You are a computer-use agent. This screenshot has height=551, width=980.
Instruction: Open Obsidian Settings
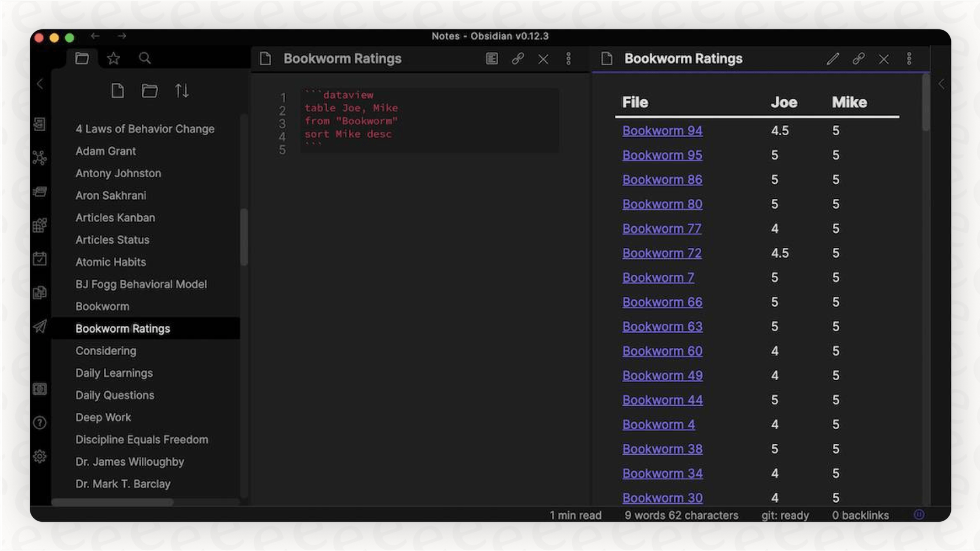[40, 456]
